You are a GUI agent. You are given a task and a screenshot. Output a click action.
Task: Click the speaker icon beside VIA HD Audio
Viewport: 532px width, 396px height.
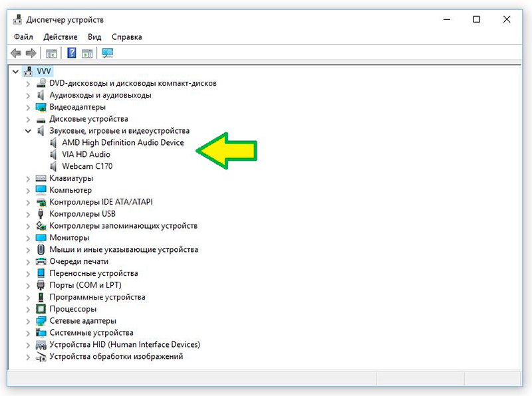tap(54, 154)
